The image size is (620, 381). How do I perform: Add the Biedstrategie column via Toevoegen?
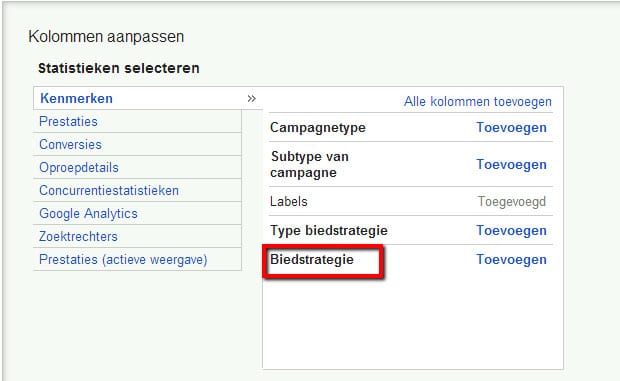pos(511,260)
